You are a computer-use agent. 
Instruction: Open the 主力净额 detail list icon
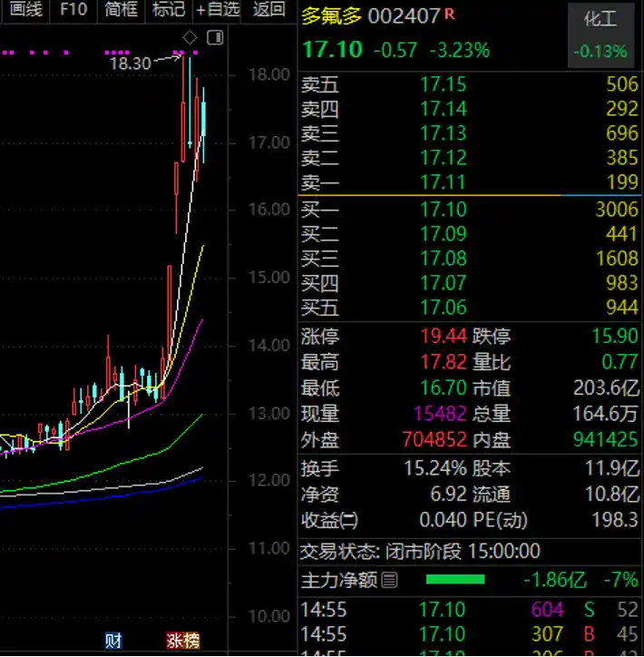390,579
